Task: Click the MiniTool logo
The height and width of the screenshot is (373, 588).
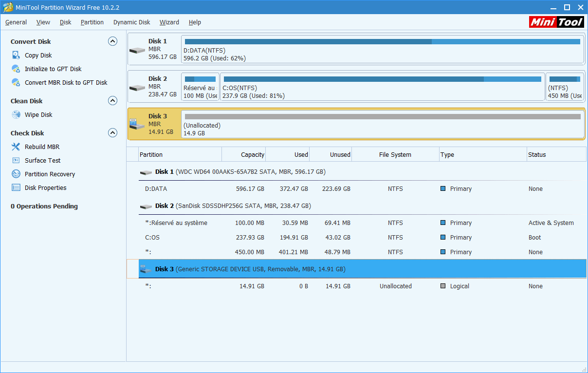Action: pos(556,22)
